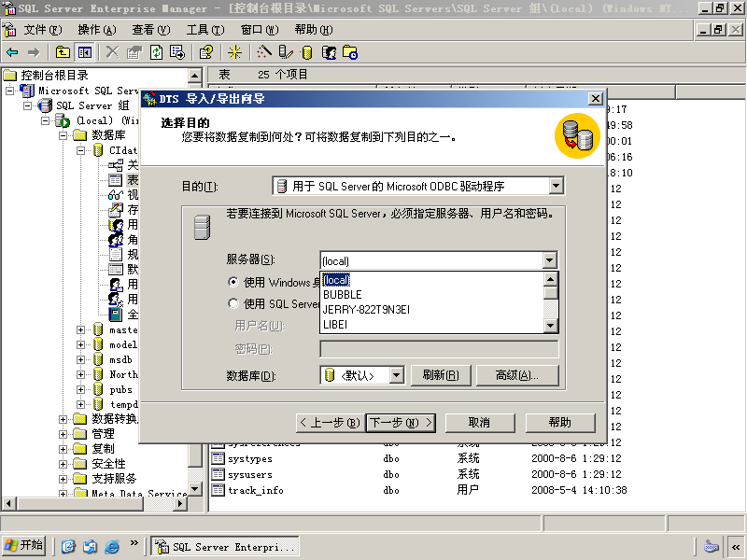Screen dimensions: 747x560
Task: Click tree pane scroll right arrow
Action: (179, 503)
